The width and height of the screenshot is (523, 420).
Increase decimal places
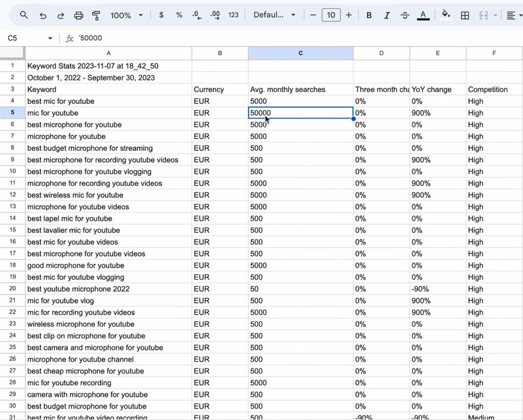click(x=215, y=15)
